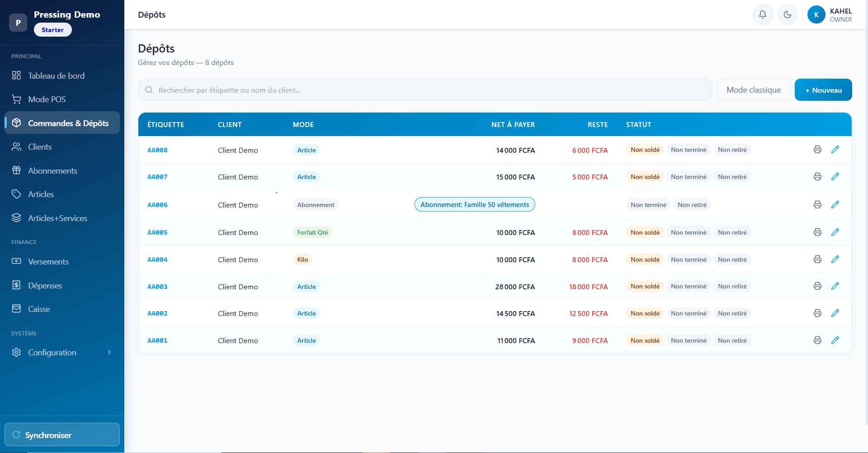Open Mode POS from the sidebar
The width and height of the screenshot is (868, 453).
pos(62,99)
